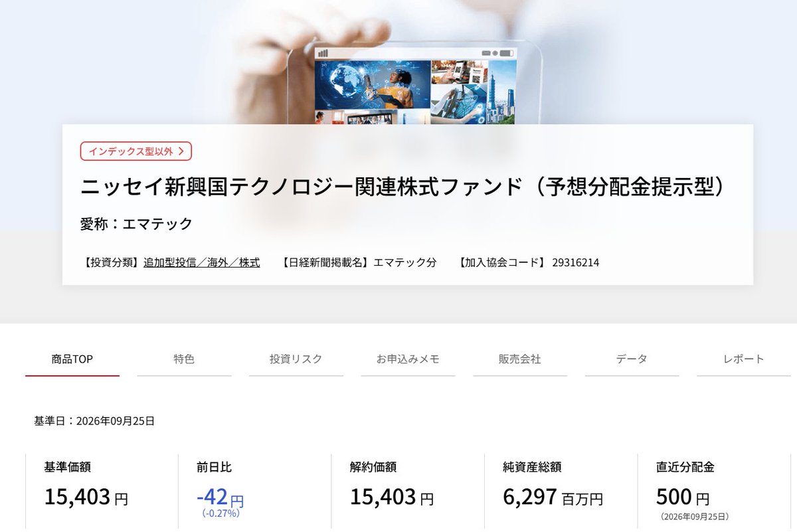Image resolution: width=797 pixels, height=532 pixels.
Task: Click the percent change (-0.27%)
Action: 221,513
